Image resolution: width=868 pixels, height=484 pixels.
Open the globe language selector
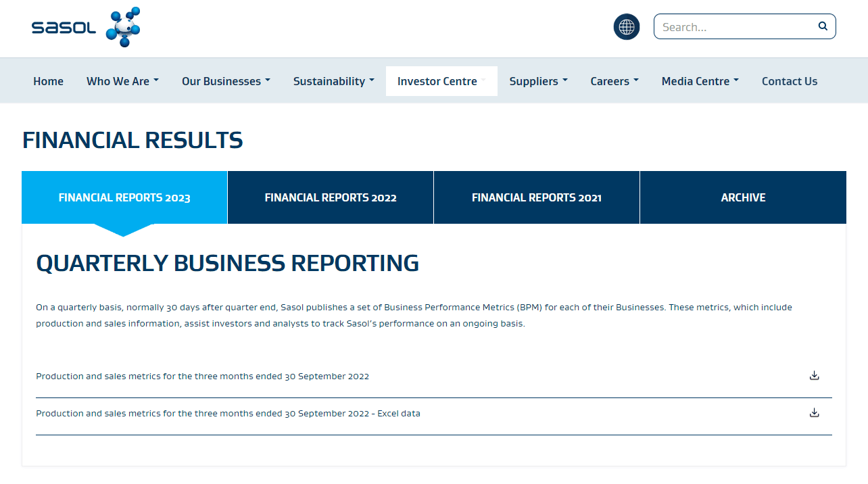click(627, 27)
